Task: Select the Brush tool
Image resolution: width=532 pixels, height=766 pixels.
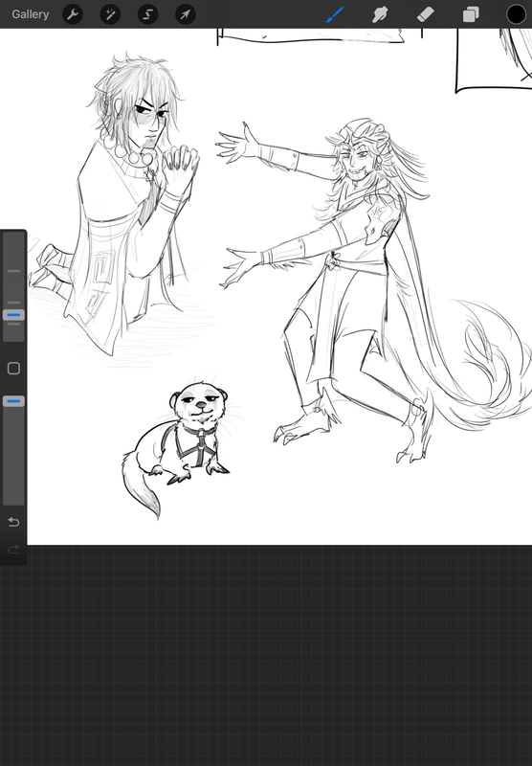Action: pyautogui.click(x=335, y=14)
